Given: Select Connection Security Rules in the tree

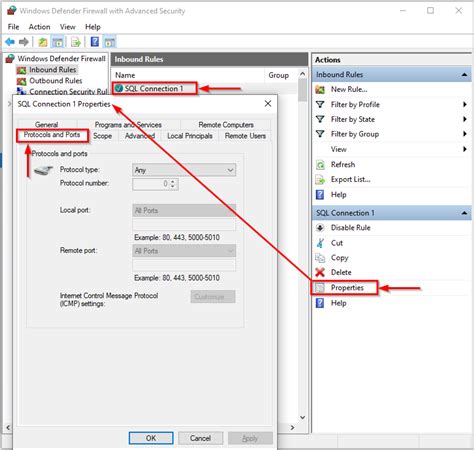Looking at the screenshot, I should (x=68, y=91).
